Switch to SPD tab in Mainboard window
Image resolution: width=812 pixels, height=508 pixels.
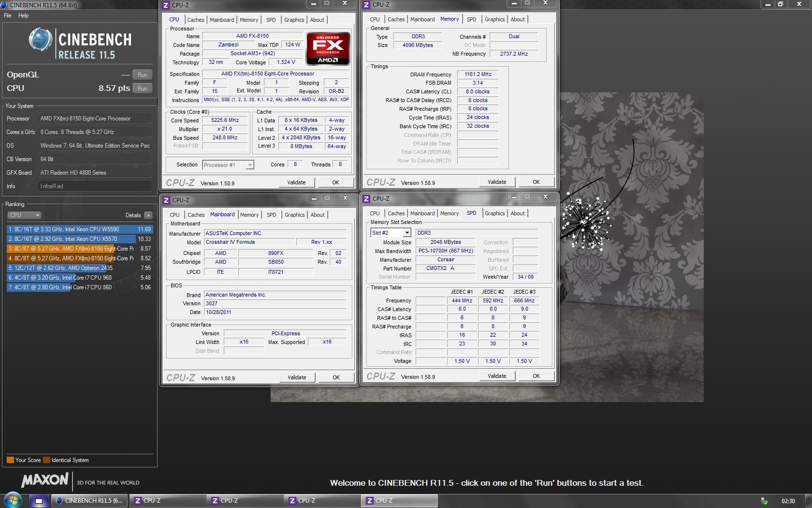point(272,215)
